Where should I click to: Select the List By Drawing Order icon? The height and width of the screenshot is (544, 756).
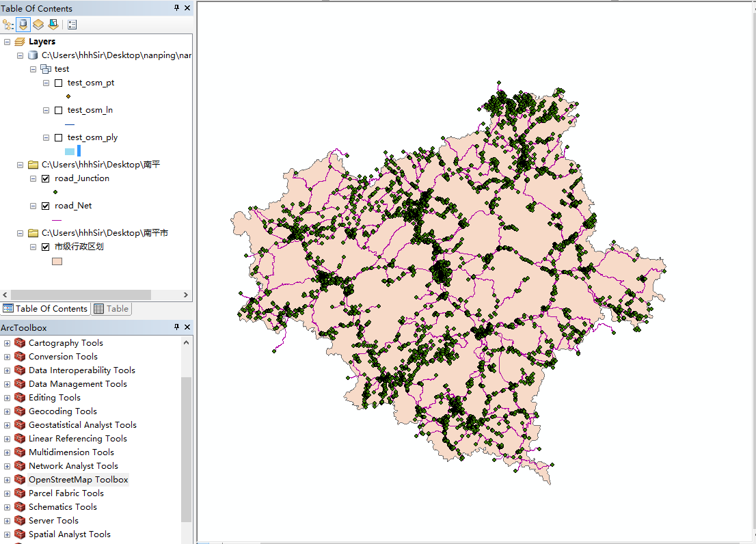(x=8, y=25)
